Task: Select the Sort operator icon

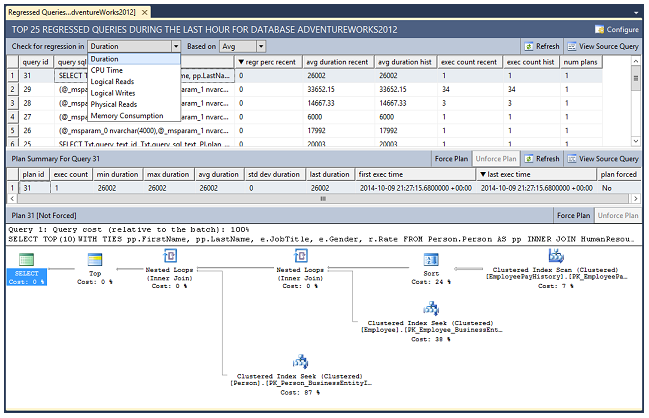Action: (x=431, y=259)
